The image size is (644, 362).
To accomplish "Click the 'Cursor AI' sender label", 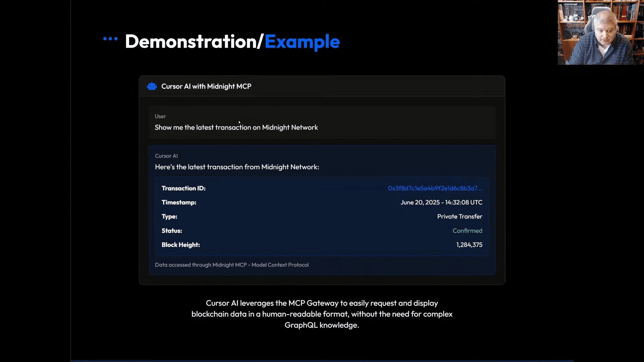I will click(x=166, y=156).
